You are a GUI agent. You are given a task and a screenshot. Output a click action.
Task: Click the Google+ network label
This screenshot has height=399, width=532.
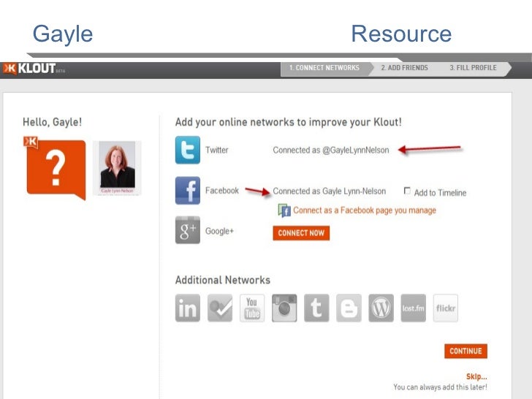pos(219,231)
